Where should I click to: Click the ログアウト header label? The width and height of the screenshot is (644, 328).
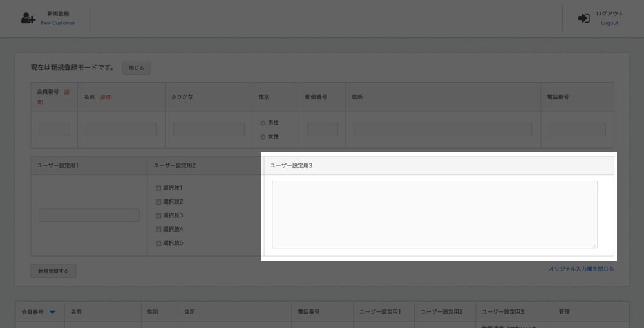(609, 14)
